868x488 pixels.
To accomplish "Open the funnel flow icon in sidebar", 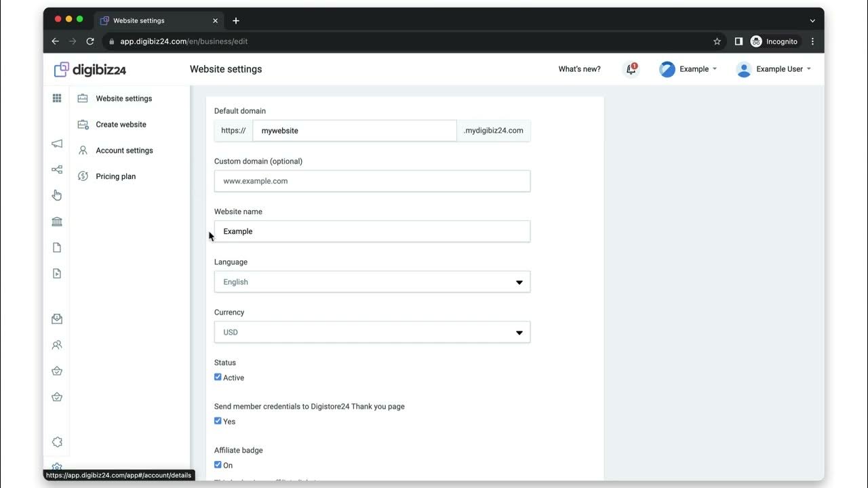I will click(57, 169).
